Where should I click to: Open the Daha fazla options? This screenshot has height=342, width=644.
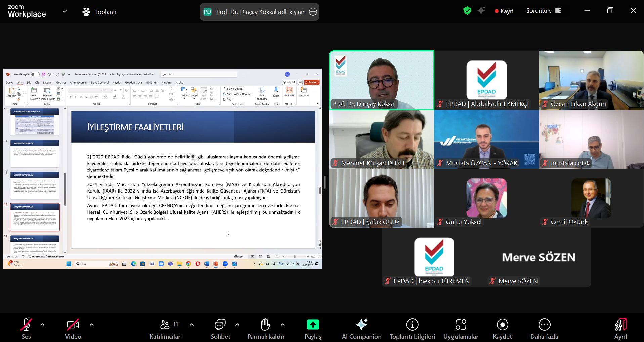coord(544,325)
